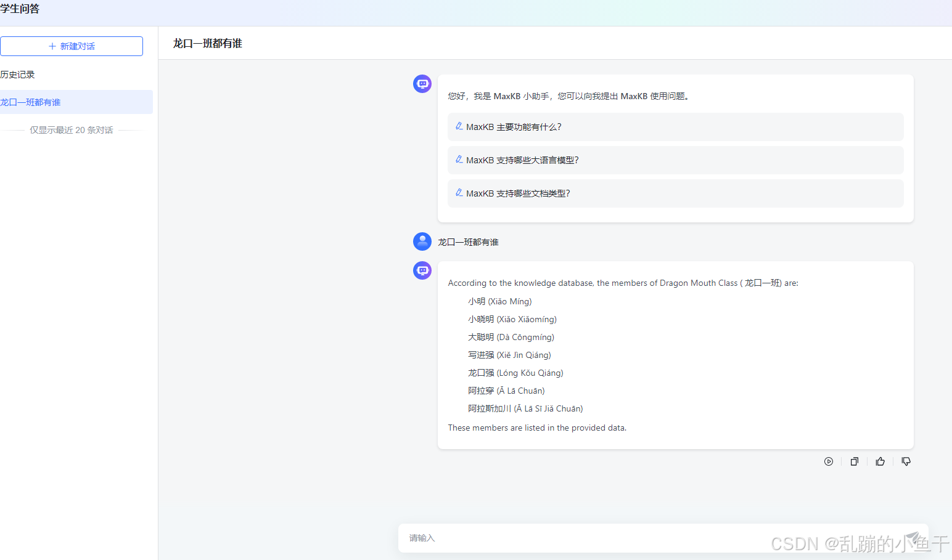952x560 pixels.
Task: Click list entry 小晓明 (Xiǎo Xiǎomíng)
Action: (512, 319)
